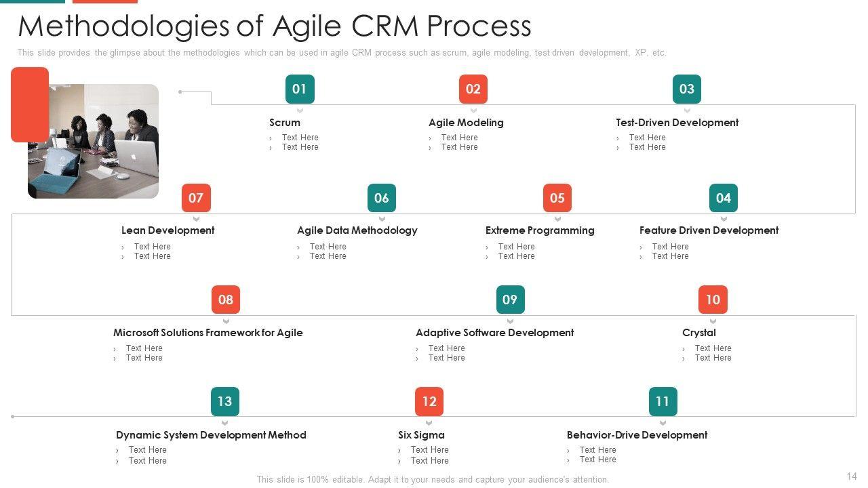Click the teal 13 number badge

pyautogui.click(x=225, y=401)
